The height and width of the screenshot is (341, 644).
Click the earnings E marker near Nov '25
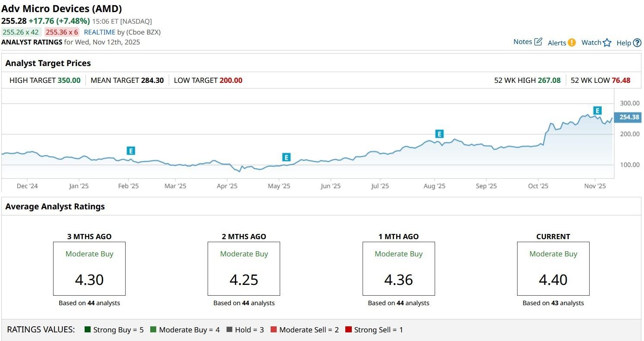[597, 111]
